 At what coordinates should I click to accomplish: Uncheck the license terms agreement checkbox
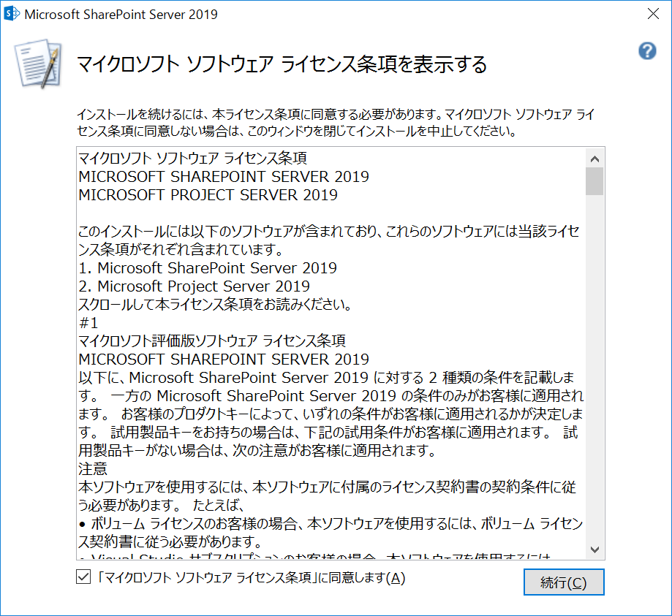(83, 577)
